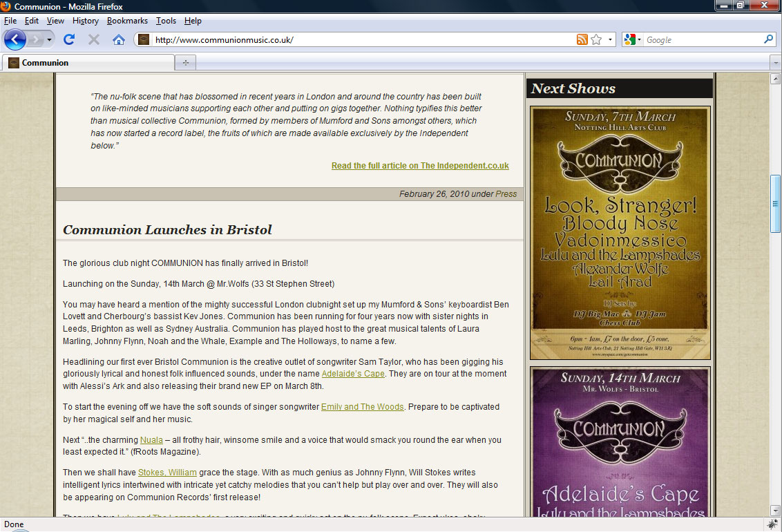This screenshot has width=782, height=532.
Task: Reload the current page
Action: pyautogui.click(x=69, y=39)
